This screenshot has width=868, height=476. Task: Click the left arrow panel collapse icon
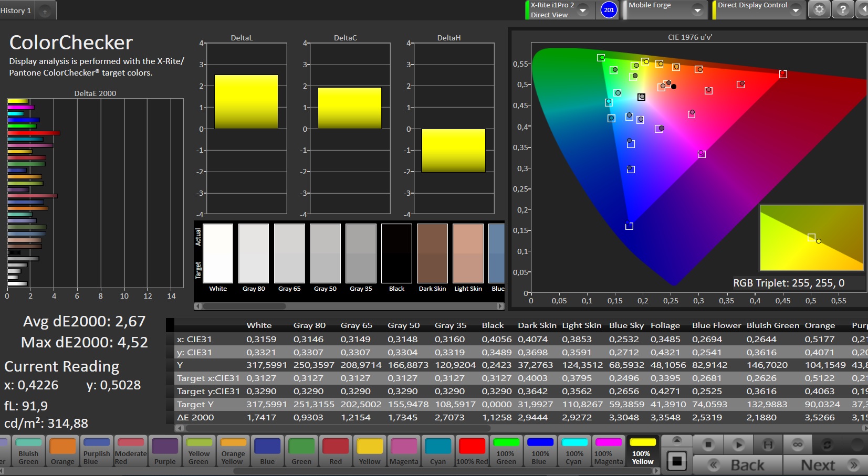[x=863, y=10]
